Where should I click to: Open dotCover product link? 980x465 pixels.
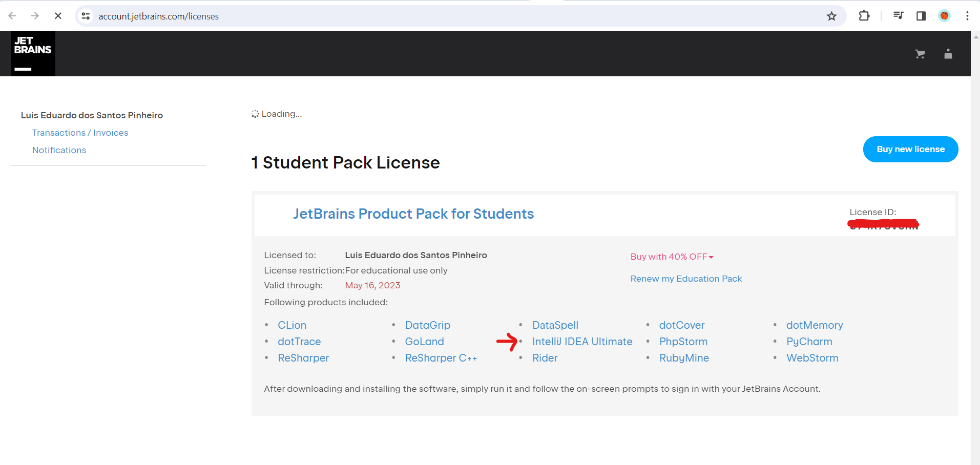click(682, 325)
